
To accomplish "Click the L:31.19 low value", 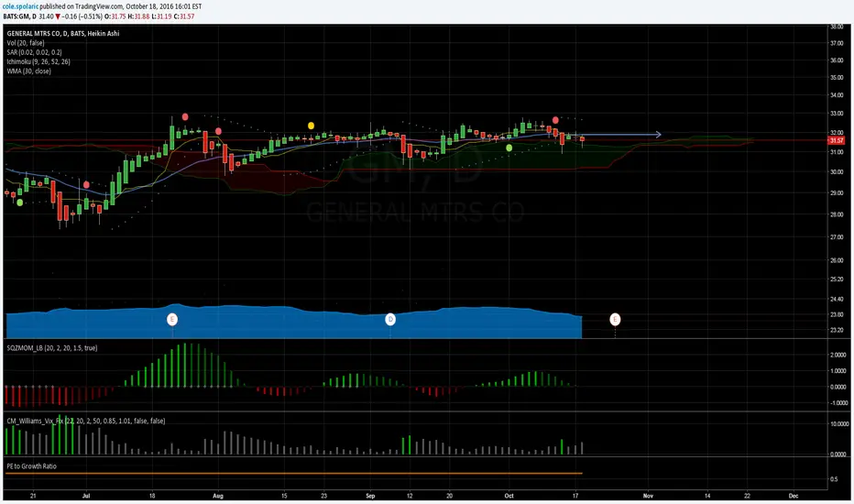I will [x=161, y=16].
